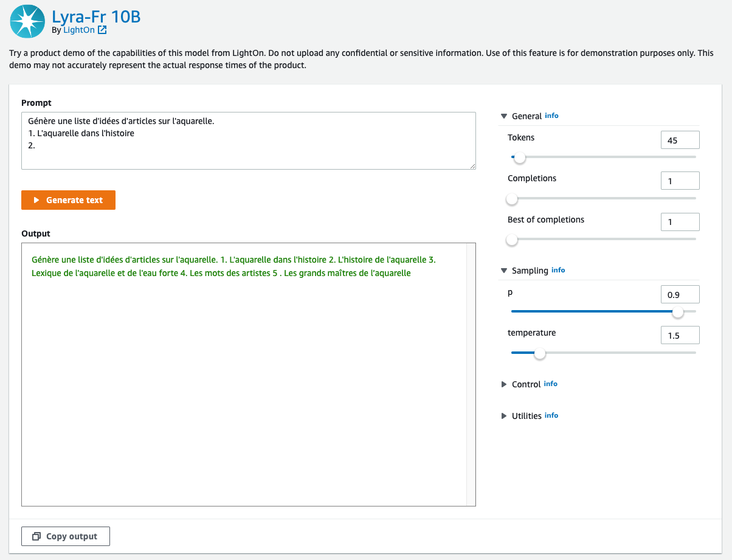732x560 pixels.
Task: Click the copy icon in Copy output
Action: click(x=36, y=536)
